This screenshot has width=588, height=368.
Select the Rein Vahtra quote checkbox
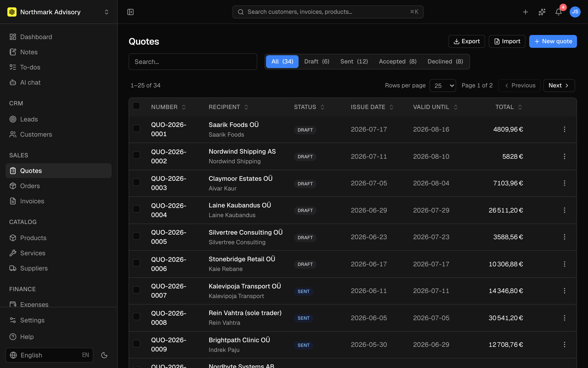point(137,316)
